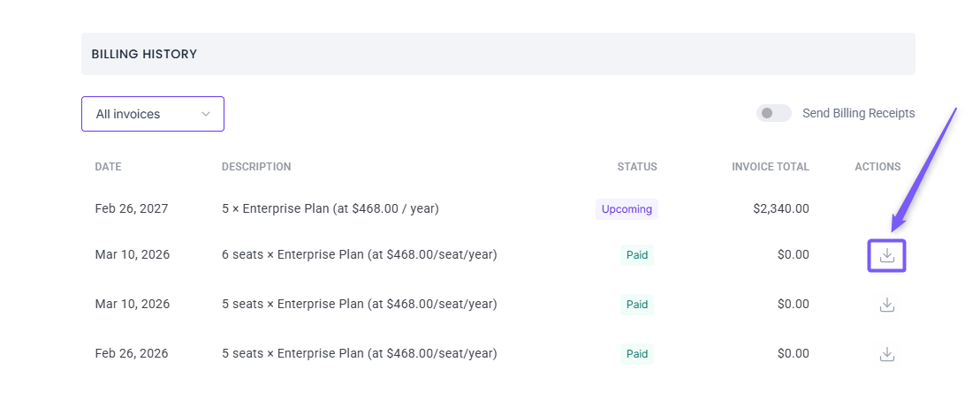Screen dimensions: 980x415
Task: Click the Date column header
Action: (108, 167)
